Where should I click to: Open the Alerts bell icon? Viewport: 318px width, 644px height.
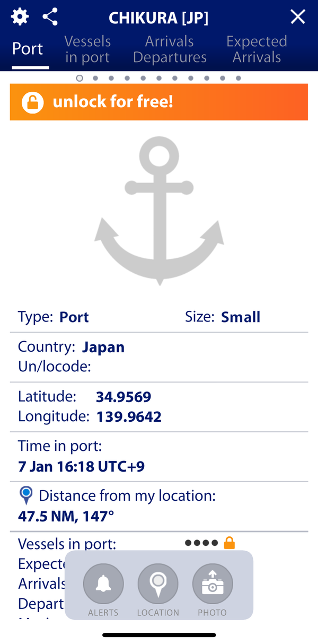(103, 584)
